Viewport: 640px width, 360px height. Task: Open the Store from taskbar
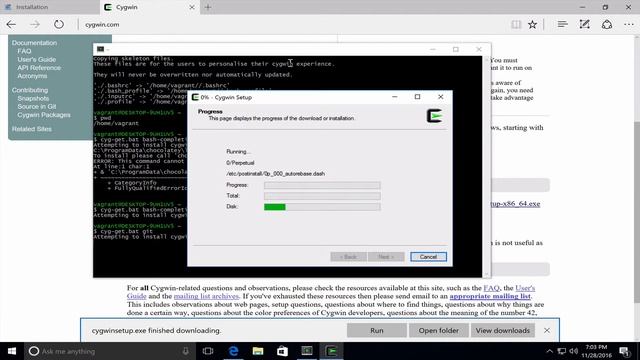282,351
